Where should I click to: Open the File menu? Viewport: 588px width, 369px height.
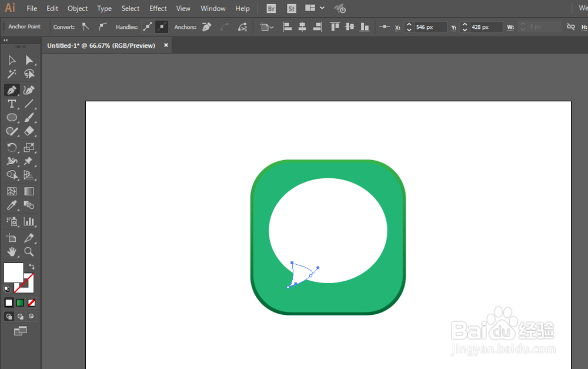click(32, 8)
